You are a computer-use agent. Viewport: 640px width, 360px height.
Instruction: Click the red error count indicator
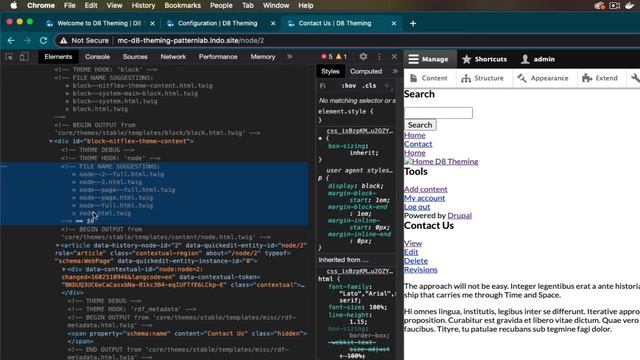tap(327, 57)
